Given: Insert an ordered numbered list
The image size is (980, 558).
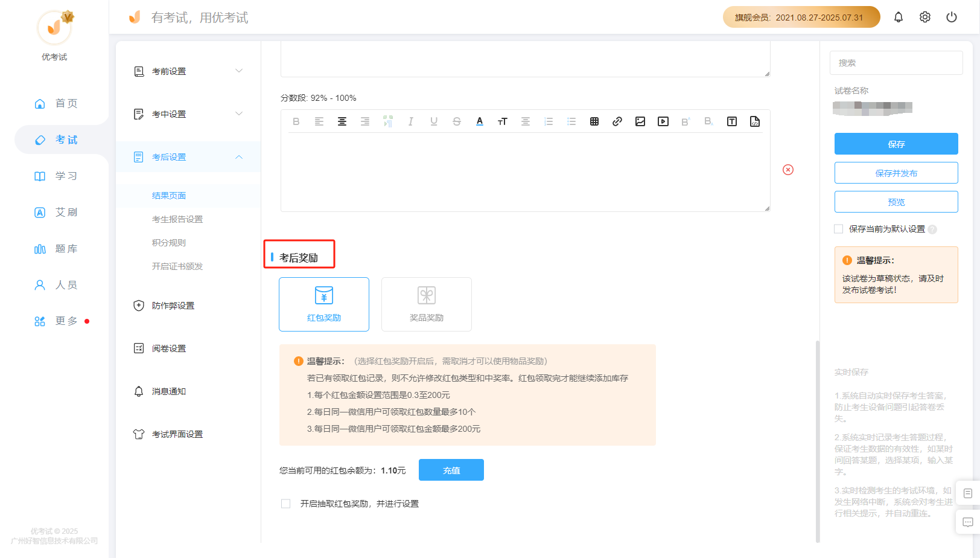Looking at the screenshot, I should [549, 121].
